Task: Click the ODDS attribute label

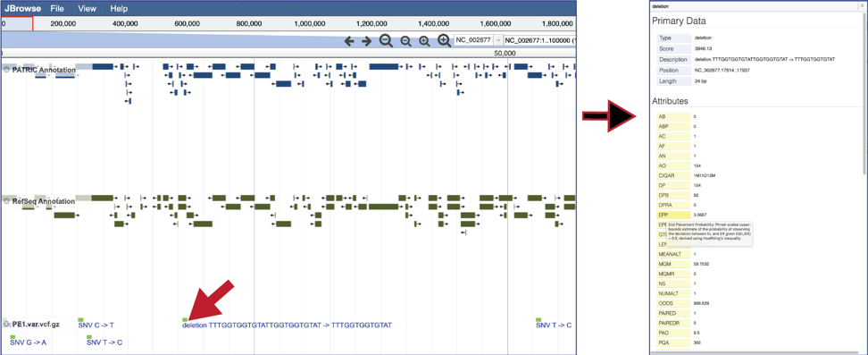Action: pyautogui.click(x=673, y=303)
